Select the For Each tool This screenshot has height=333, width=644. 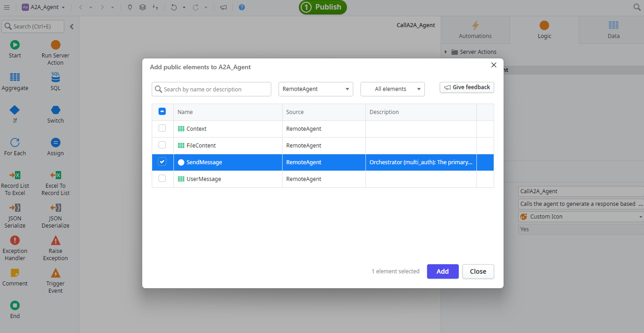(x=15, y=147)
